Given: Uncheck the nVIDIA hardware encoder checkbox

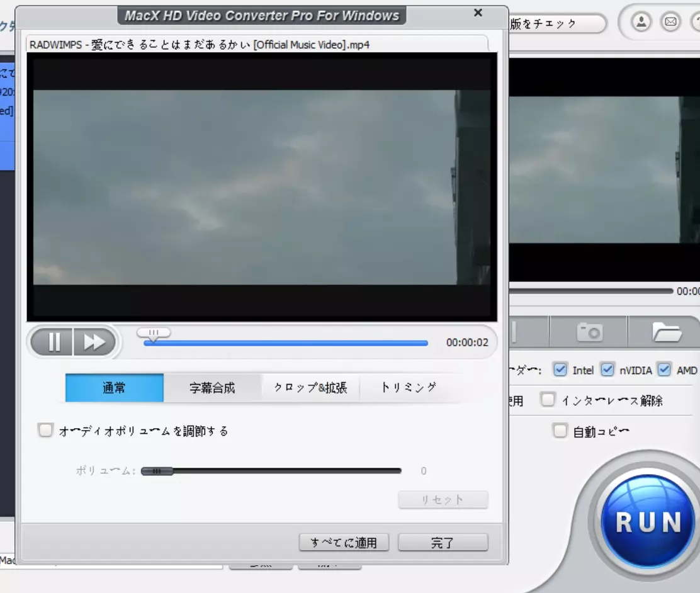Looking at the screenshot, I should (607, 370).
